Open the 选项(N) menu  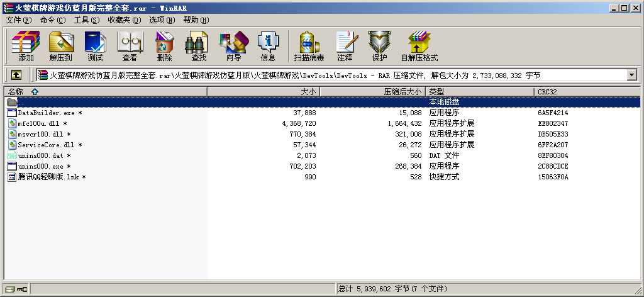coord(162,20)
